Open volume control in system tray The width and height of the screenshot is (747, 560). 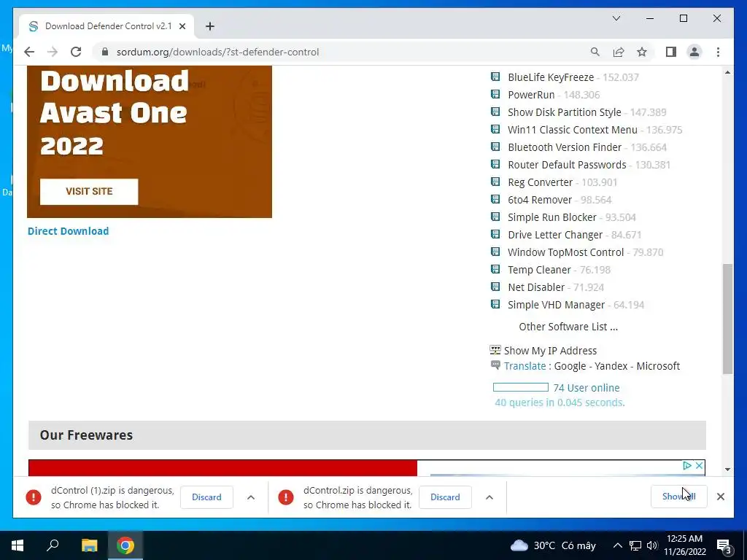coord(652,545)
